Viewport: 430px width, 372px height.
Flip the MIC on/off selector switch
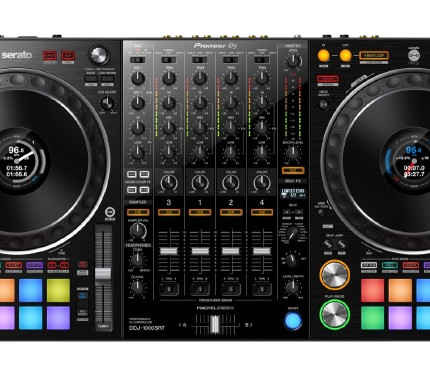click(x=137, y=60)
